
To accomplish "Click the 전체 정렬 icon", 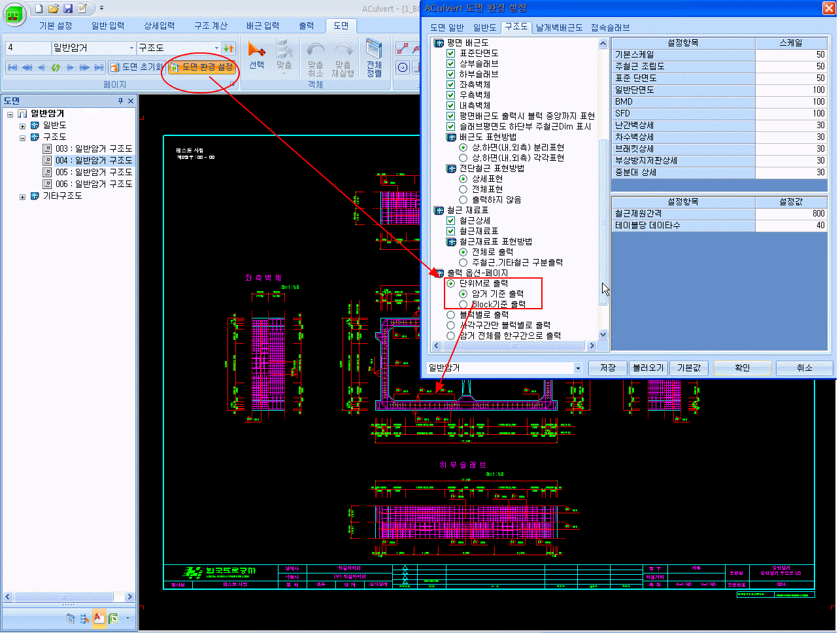I will (374, 58).
